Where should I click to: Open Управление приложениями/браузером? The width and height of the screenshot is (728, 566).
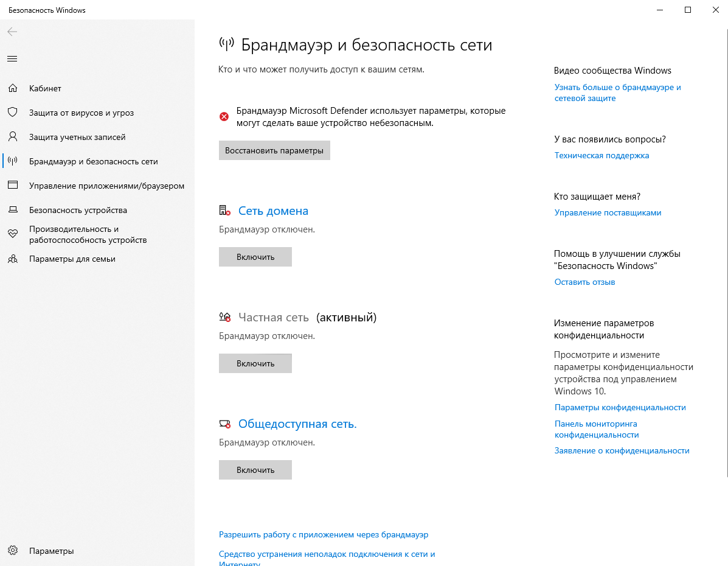click(106, 186)
